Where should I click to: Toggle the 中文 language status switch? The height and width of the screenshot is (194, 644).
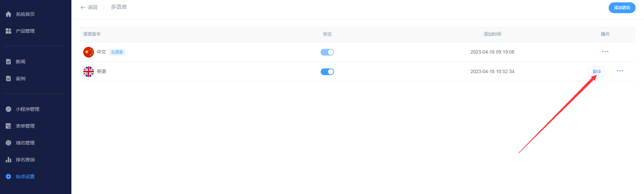[x=327, y=52]
